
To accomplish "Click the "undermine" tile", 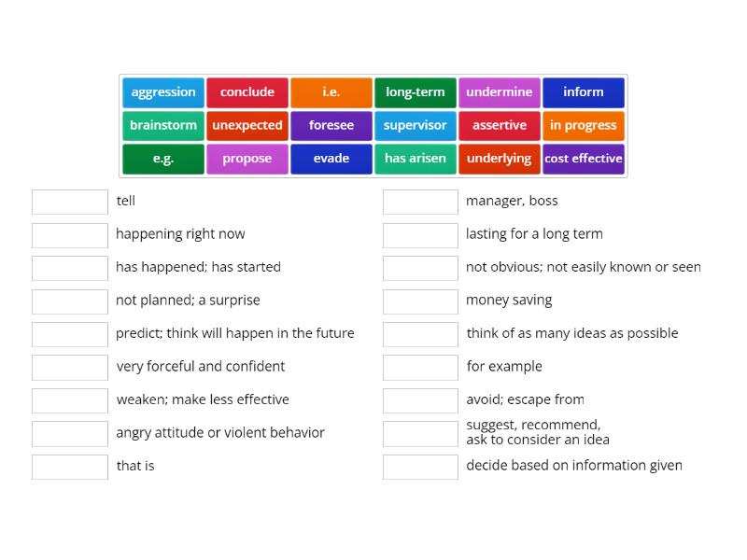I will tap(499, 91).
